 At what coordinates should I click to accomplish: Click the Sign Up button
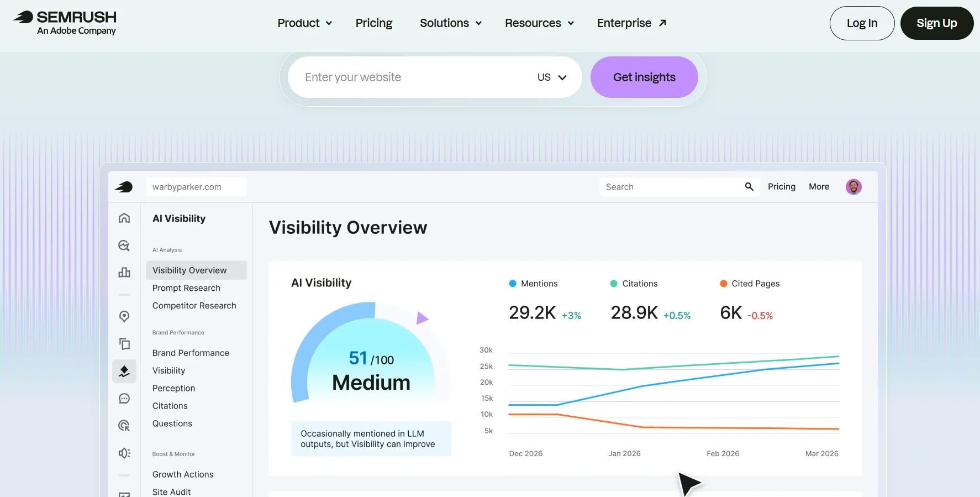coord(937,23)
